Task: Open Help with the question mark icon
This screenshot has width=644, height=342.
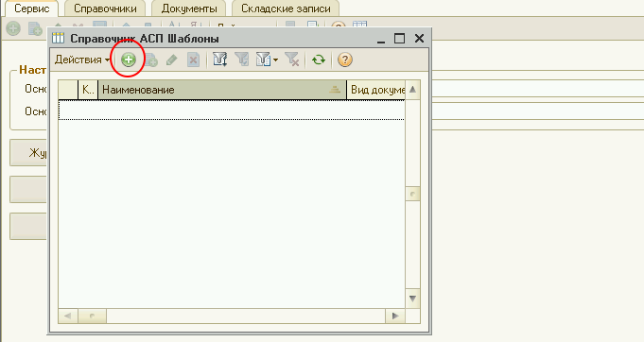Action: [345, 60]
